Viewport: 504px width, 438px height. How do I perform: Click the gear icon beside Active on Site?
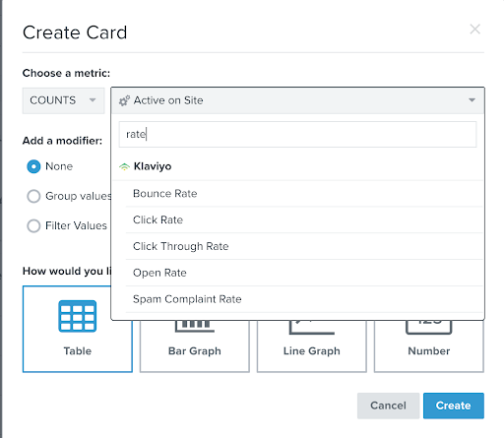124,100
